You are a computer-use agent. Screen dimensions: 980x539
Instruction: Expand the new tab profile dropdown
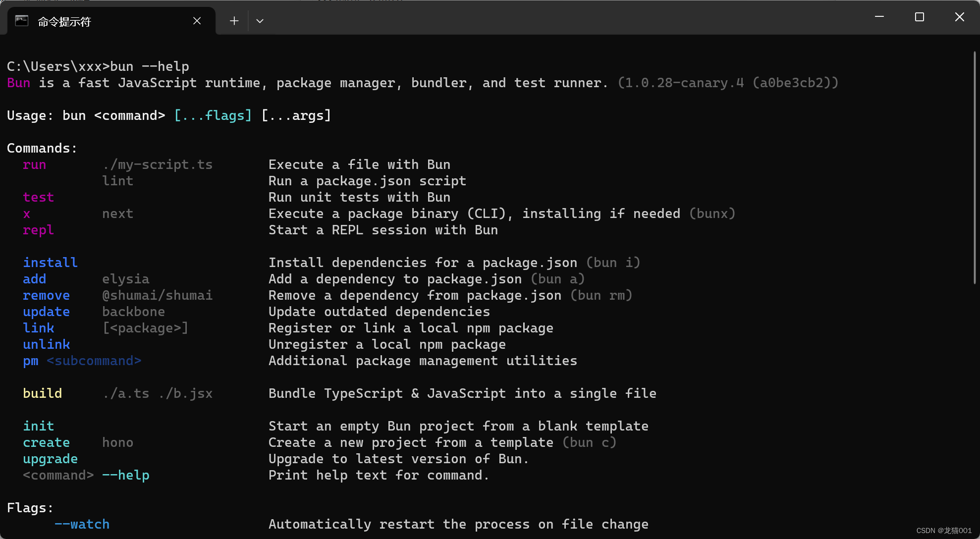click(x=260, y=21)
